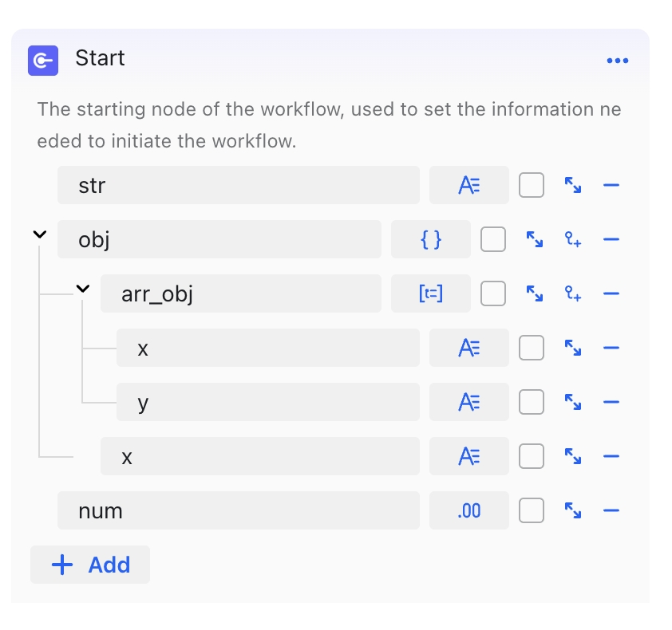
Task: Add a child field to arr_obj
Action: click(x=572, y=294)
